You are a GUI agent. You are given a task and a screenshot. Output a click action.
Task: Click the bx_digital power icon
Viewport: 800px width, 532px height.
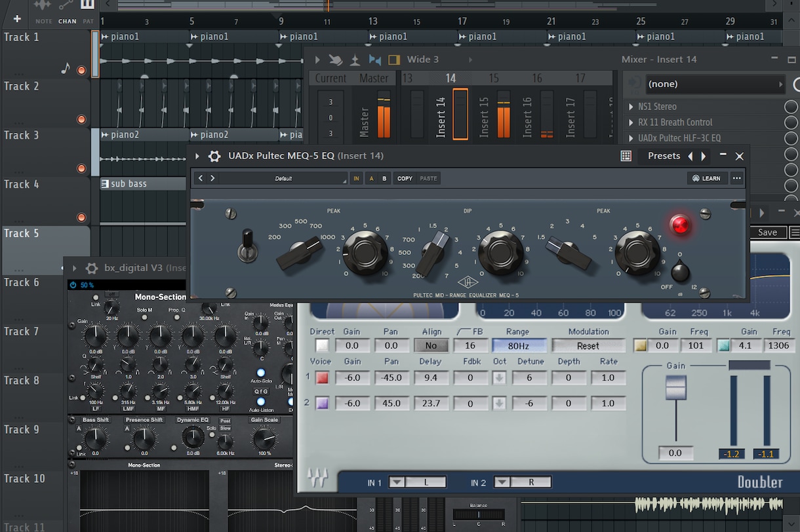click(72, 285)
